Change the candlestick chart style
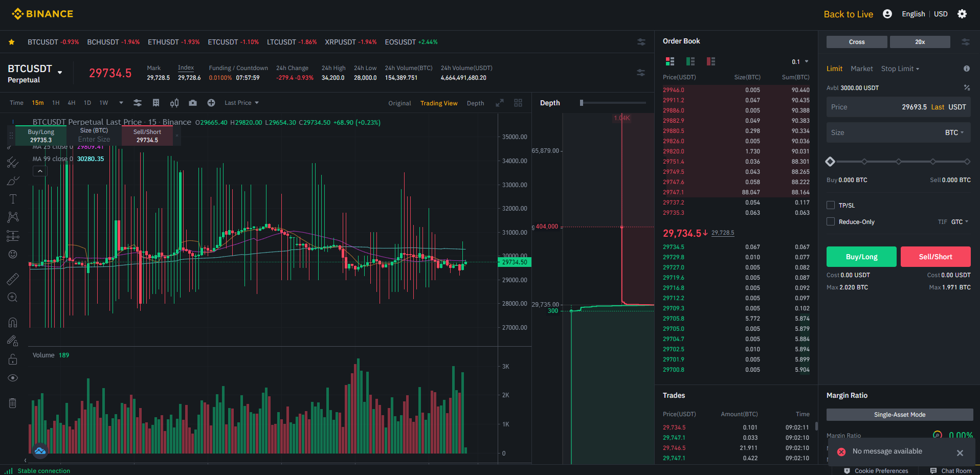 174,103
